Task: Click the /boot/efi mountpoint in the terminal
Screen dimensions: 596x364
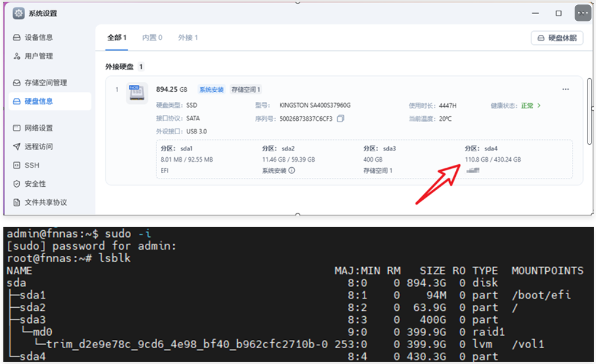Action: pos(541,295)
